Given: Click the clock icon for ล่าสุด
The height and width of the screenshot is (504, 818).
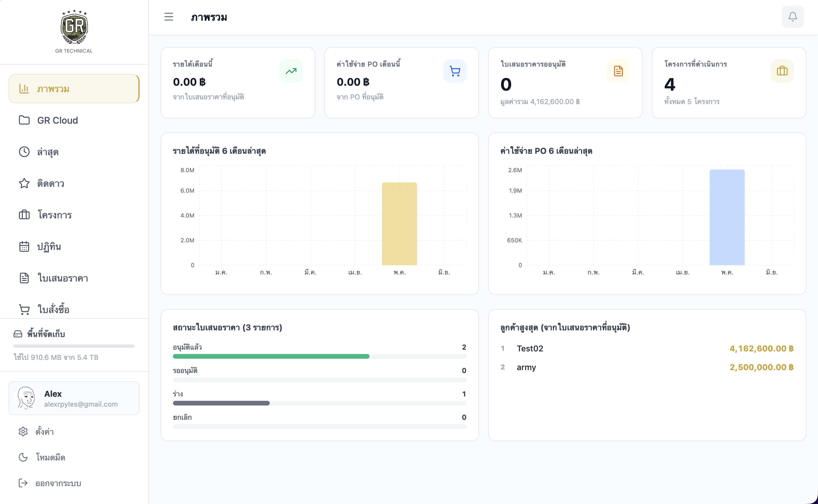Looking at the screenshot, I should [24, 152].
